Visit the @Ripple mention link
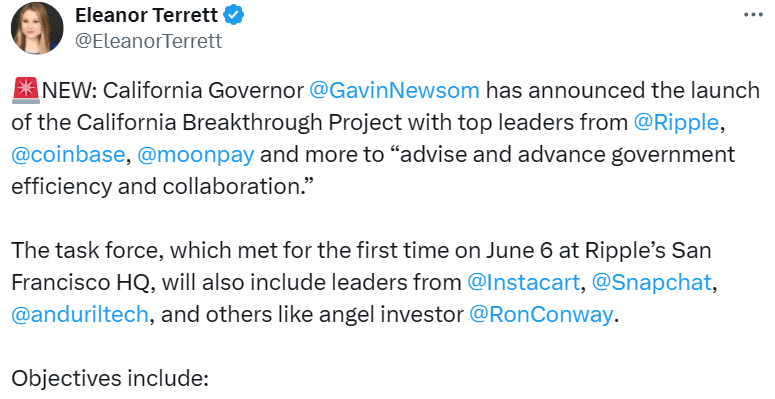This screenshot has height=399, width=775. [x=676, y=122]
